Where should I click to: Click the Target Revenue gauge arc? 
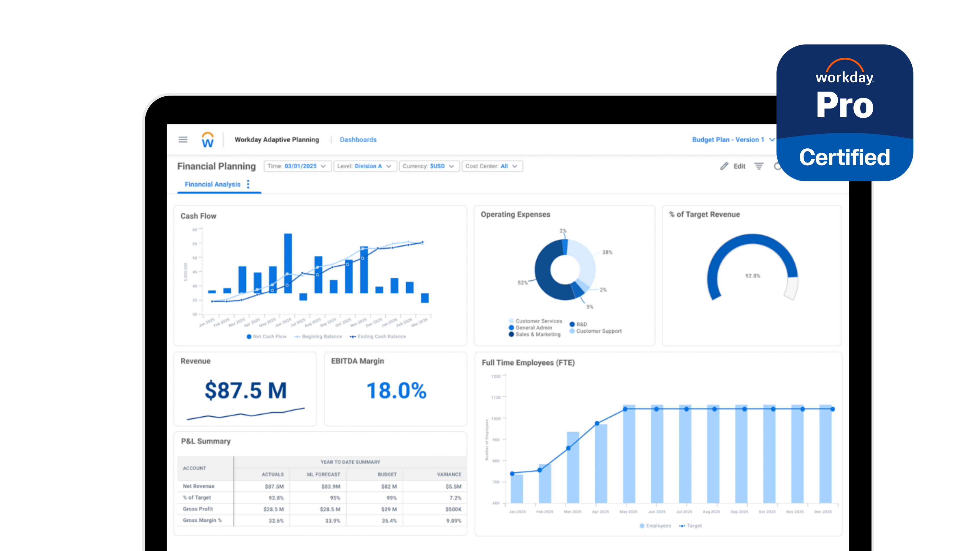click(x=752, y=240)
